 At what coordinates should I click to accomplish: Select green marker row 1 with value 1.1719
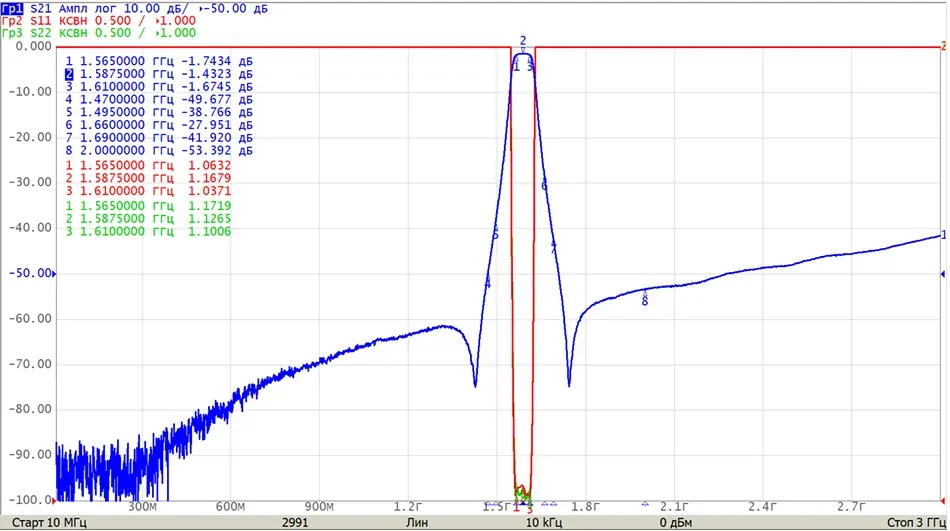click(x=148, y=206)
